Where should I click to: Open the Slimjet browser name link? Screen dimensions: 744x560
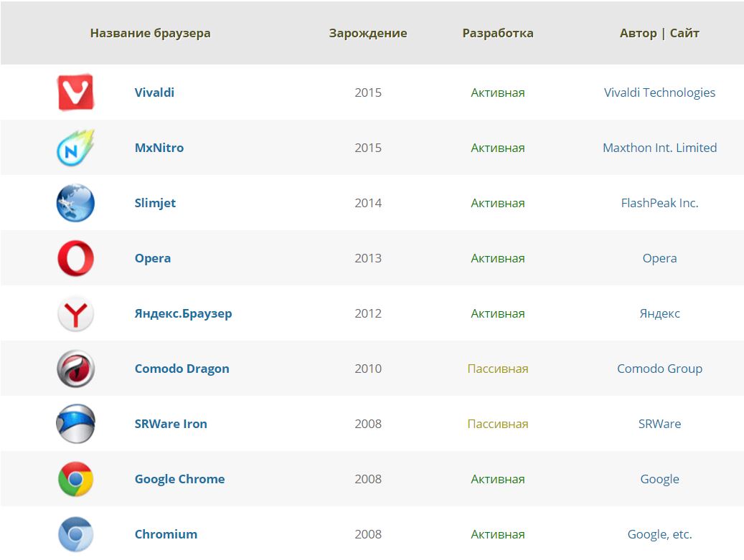[x=155, y=204]
